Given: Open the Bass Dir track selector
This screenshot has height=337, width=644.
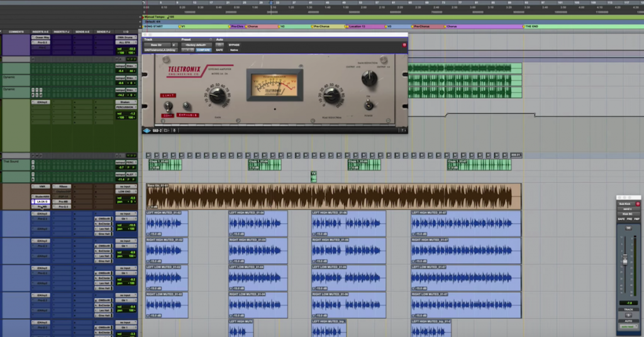Looking at the screenshot, I should 157,45.
